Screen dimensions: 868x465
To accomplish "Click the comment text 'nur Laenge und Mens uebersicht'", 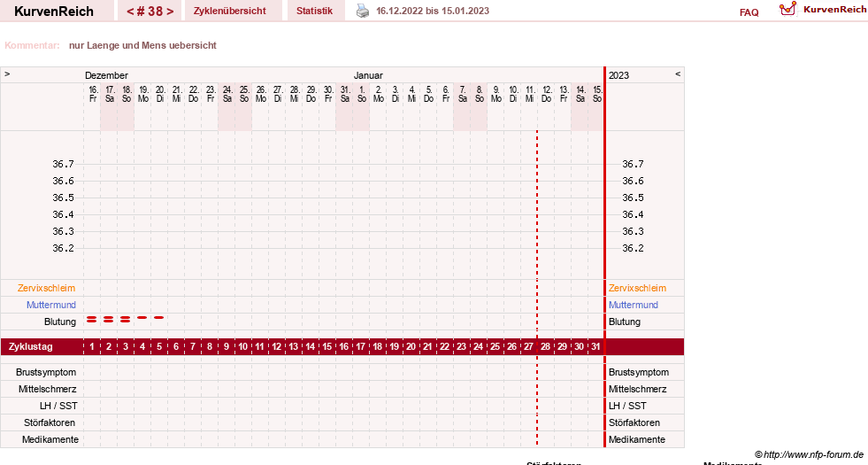I will point(142,45).
